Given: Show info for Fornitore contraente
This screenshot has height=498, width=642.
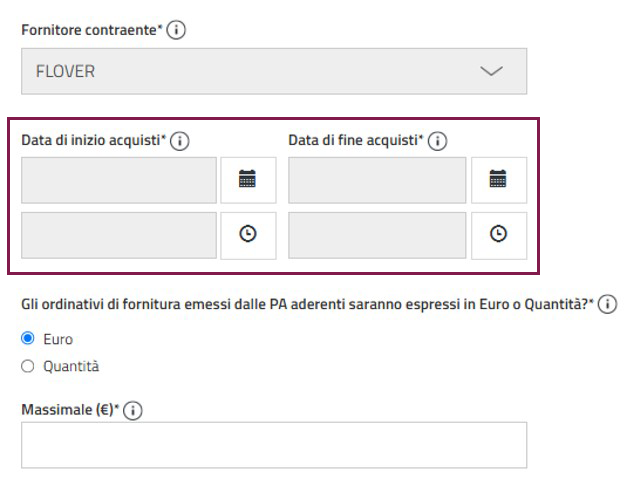Looking at the screenshot, I should [177, 31].
